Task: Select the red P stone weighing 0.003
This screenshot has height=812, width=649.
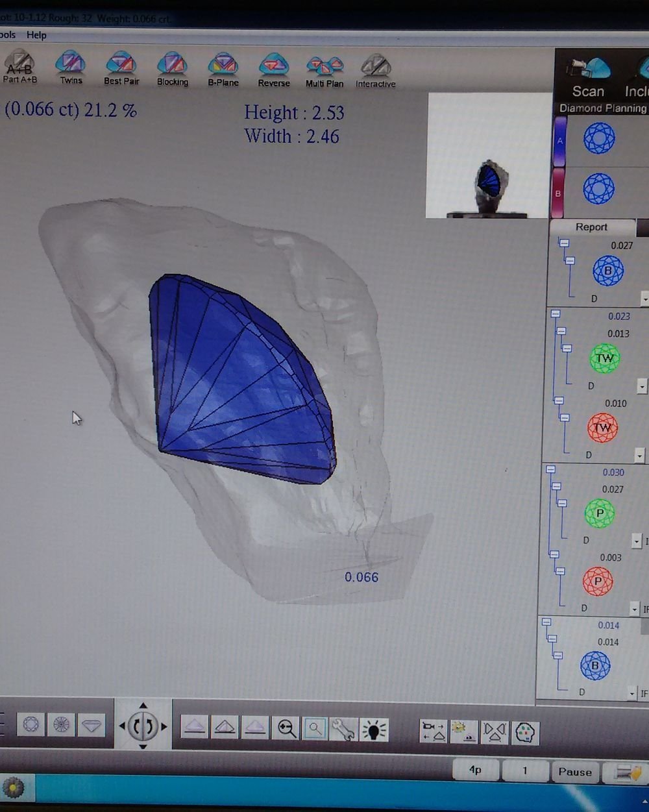Action: [598, 582]
